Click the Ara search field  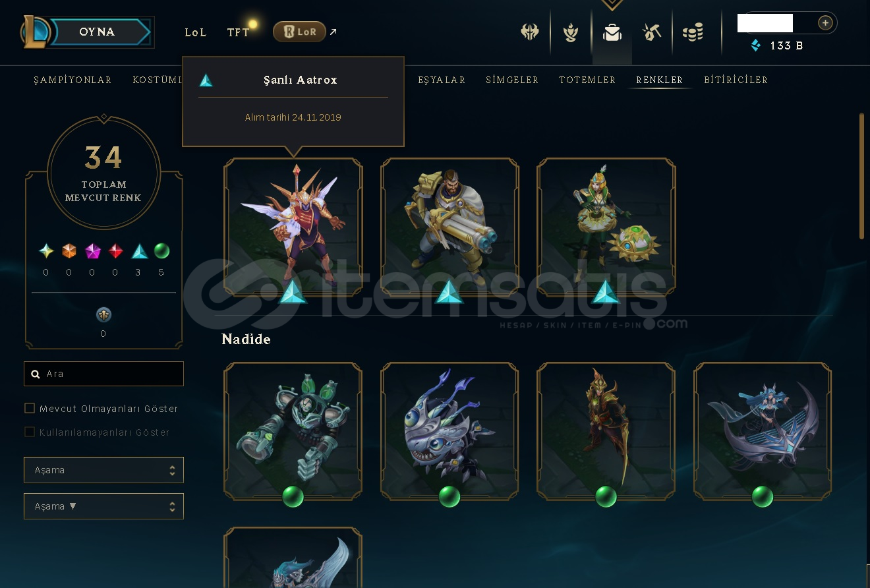click(x=103, y=374)
